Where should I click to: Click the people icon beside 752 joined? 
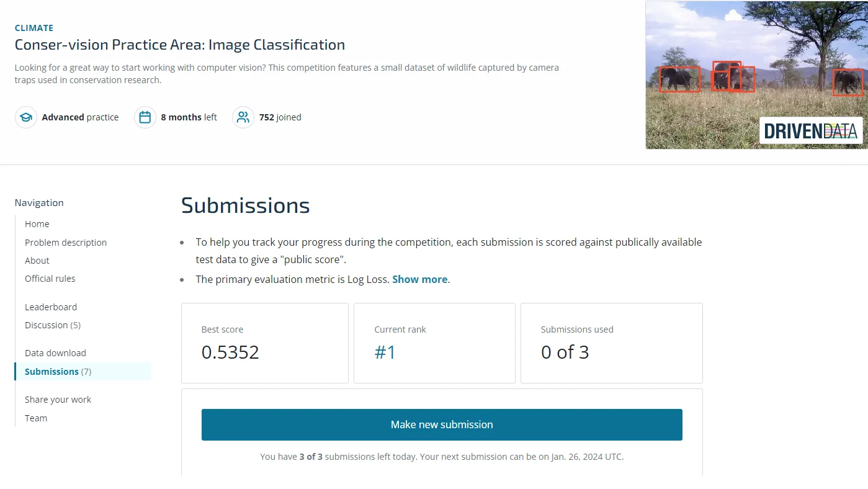[x=243, y=117]
